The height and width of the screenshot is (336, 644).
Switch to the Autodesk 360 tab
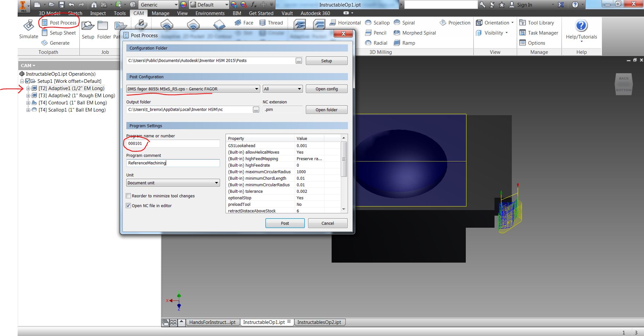tap(315, 13)
